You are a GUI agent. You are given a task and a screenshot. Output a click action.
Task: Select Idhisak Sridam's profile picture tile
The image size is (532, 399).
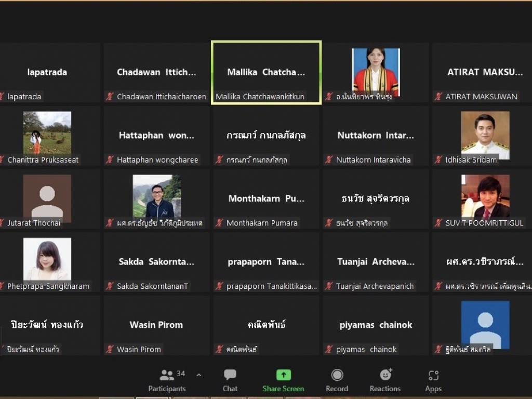tap(485, 135)
